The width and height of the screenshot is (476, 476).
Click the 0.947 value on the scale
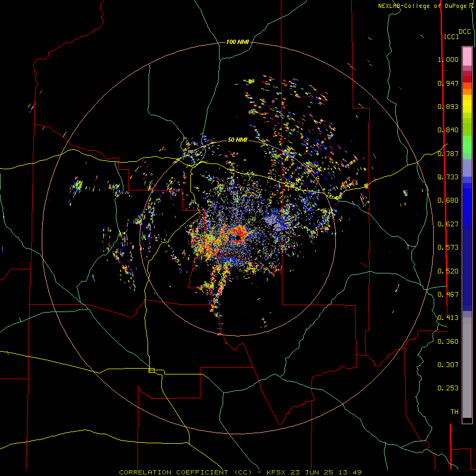448,83
